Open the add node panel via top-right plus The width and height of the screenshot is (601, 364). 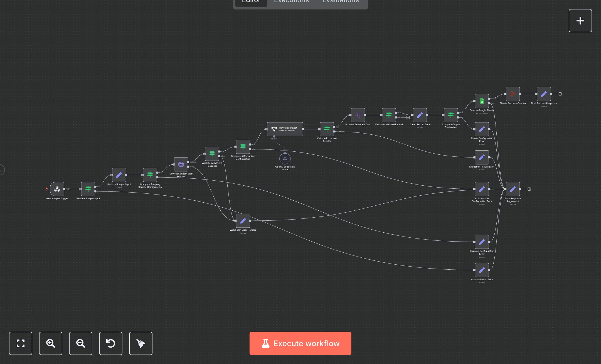coord(580,20)
